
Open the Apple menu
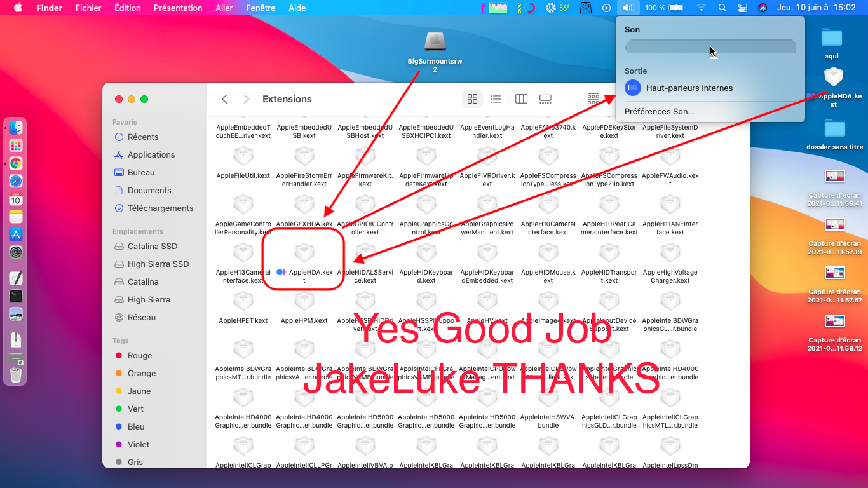(x=18, y=8)
